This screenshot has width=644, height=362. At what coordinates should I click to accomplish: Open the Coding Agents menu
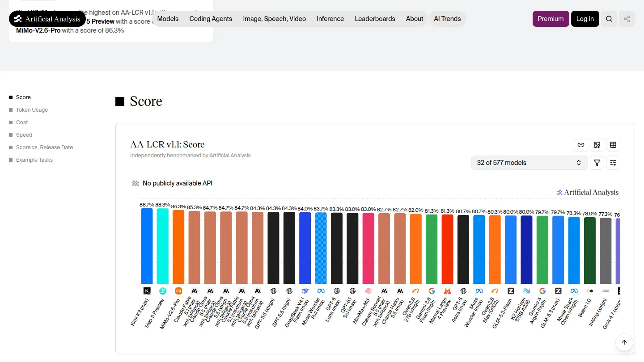point(211,19)
